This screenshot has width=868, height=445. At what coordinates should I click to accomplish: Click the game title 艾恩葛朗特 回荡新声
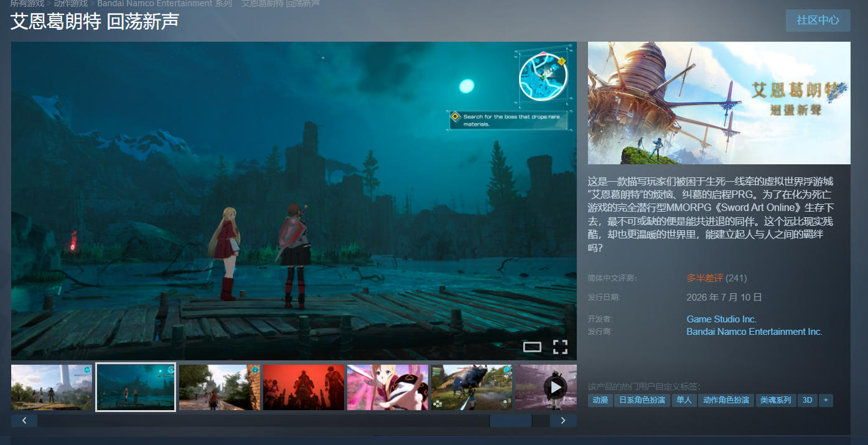click(x=95, y=21)
